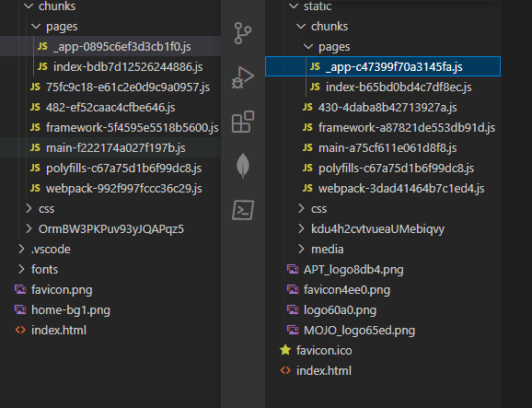532x408 pixels.
Task: Open the Source Control view
Action: click(243, 33)
